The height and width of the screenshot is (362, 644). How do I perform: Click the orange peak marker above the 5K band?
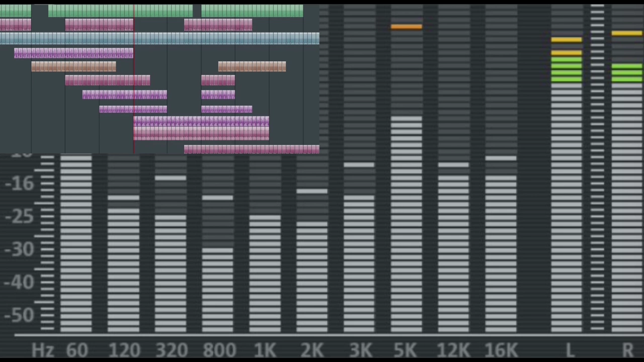click(407, 27)
